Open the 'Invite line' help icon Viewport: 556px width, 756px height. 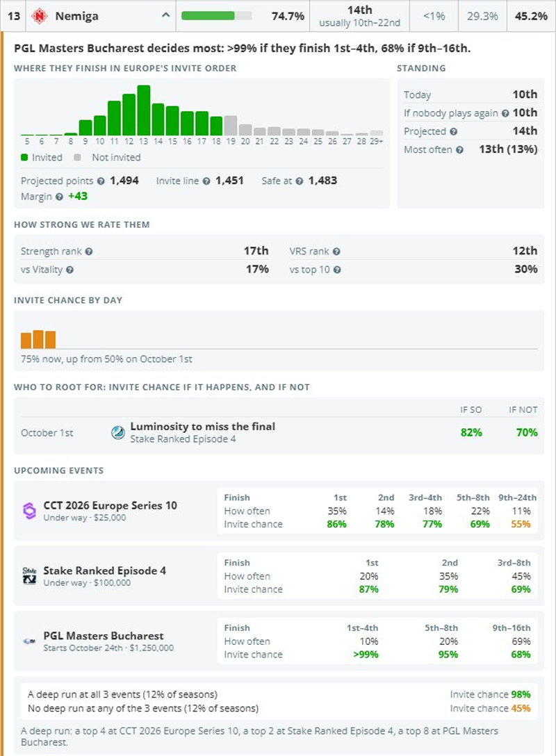pos(206,181)
